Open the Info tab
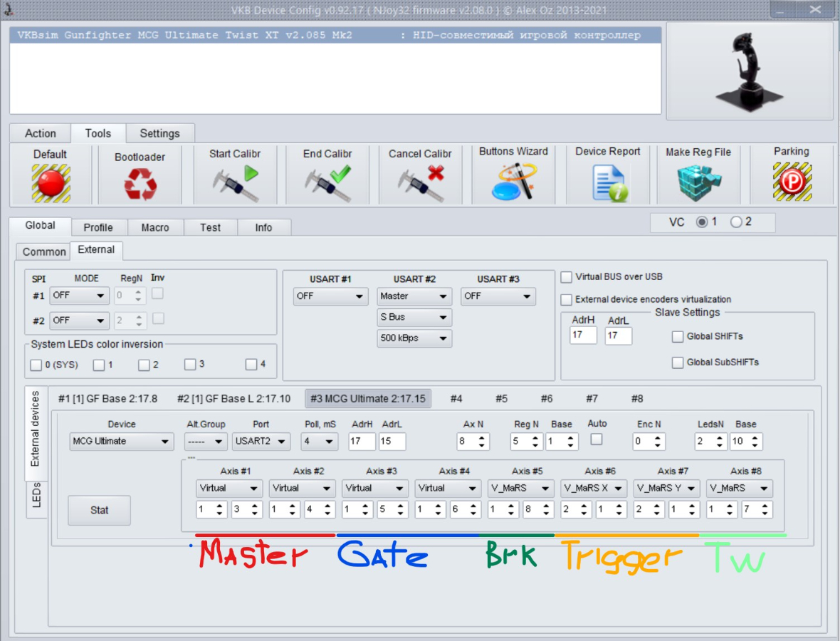 (x=263, y=228)
